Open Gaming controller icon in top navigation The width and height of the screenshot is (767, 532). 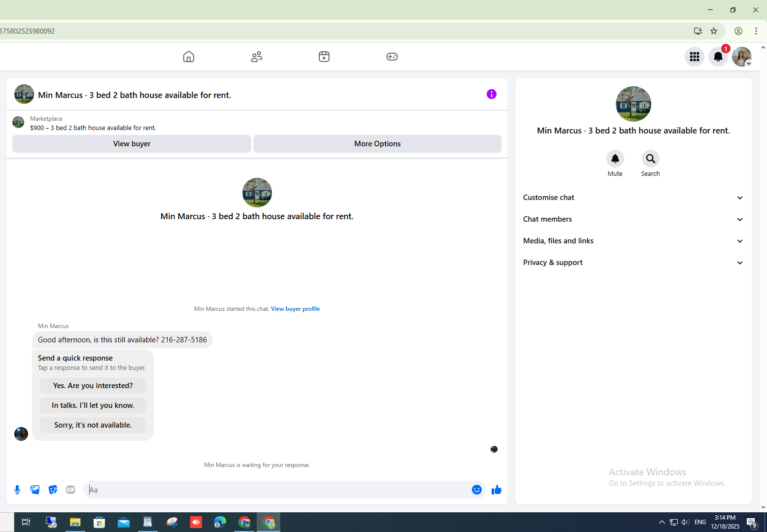click(392, 57)
